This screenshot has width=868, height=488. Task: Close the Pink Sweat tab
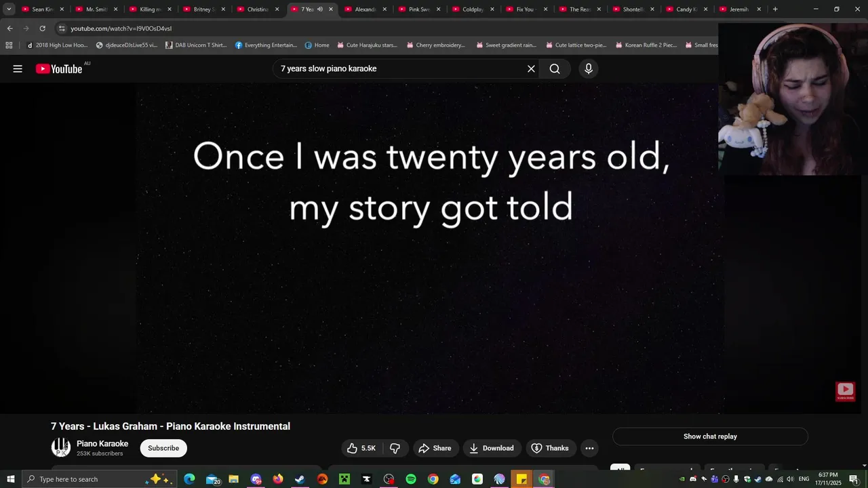click(x=438, y=9)
